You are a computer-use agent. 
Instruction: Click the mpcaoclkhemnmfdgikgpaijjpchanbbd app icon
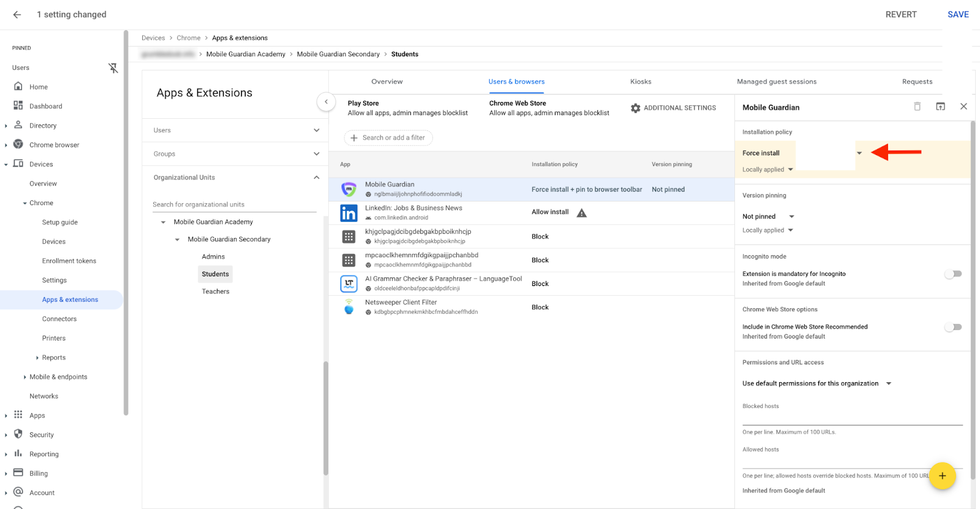(x=349, y=260)
